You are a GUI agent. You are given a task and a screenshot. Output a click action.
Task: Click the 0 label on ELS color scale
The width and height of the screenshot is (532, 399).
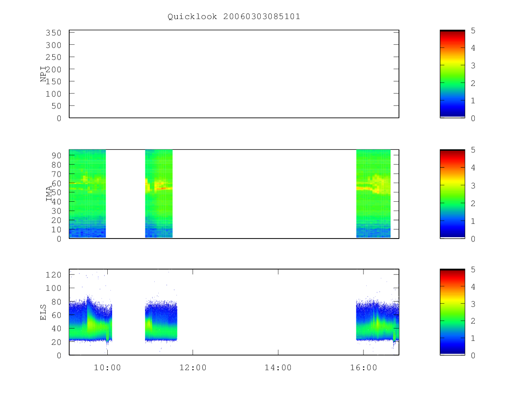[473, 356]
